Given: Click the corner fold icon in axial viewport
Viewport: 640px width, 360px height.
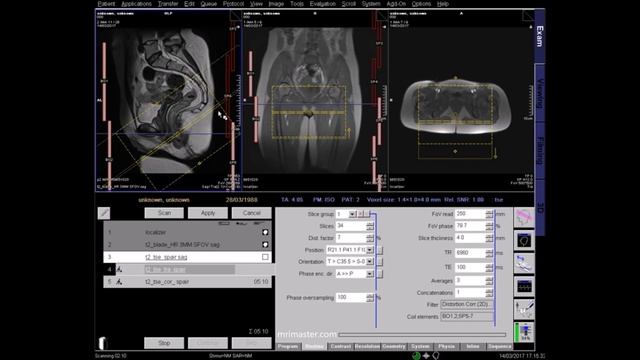Looking at the screenshot, I should (x=528, y=16).
